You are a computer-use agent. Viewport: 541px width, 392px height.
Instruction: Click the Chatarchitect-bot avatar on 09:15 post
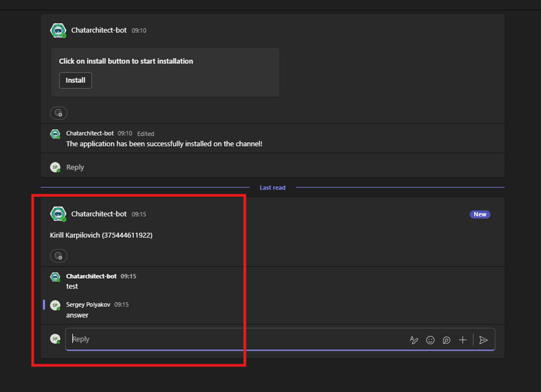[x=58, y=214]
